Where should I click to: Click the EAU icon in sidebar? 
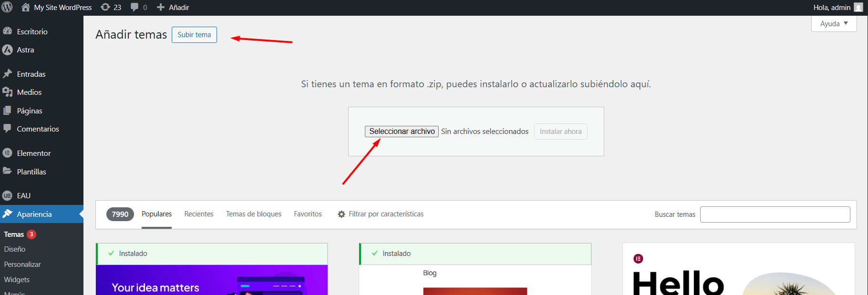click(x=7, y=195)
